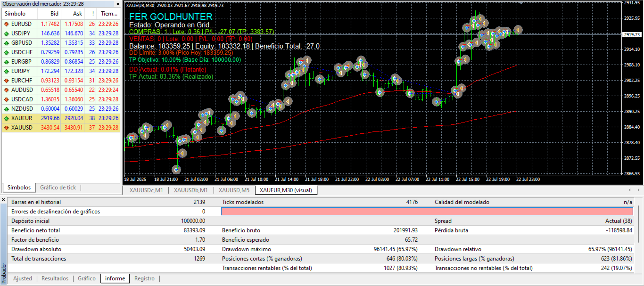Select XAUUSD symbol arrow icon
Viewport: 644px width, 286px height.
(x=6, y=128)
